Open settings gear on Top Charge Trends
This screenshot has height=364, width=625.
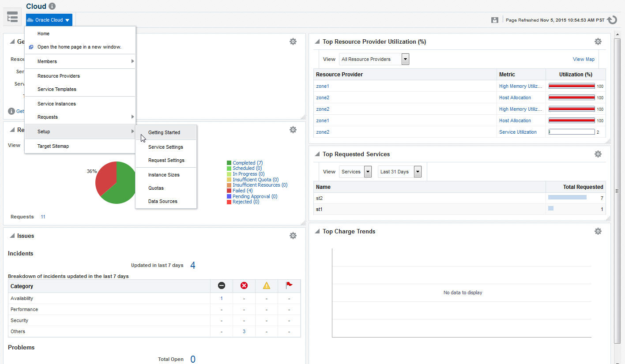[x=598, y=231]
